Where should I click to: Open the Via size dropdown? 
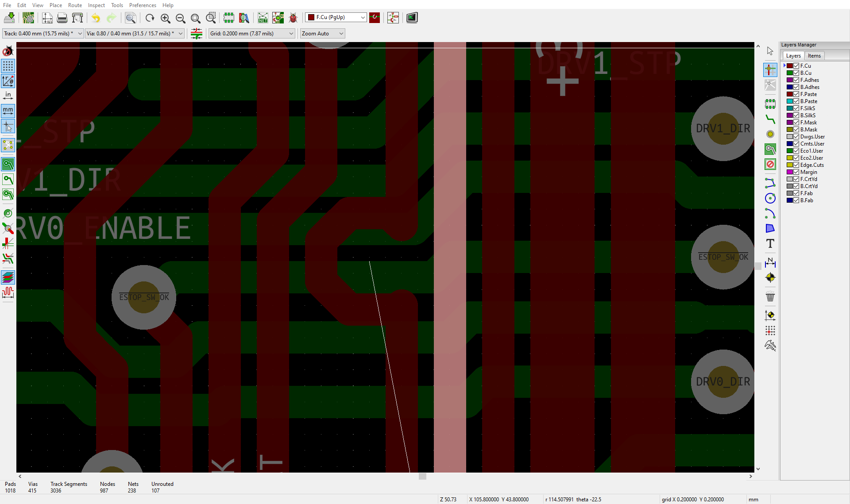135,34
